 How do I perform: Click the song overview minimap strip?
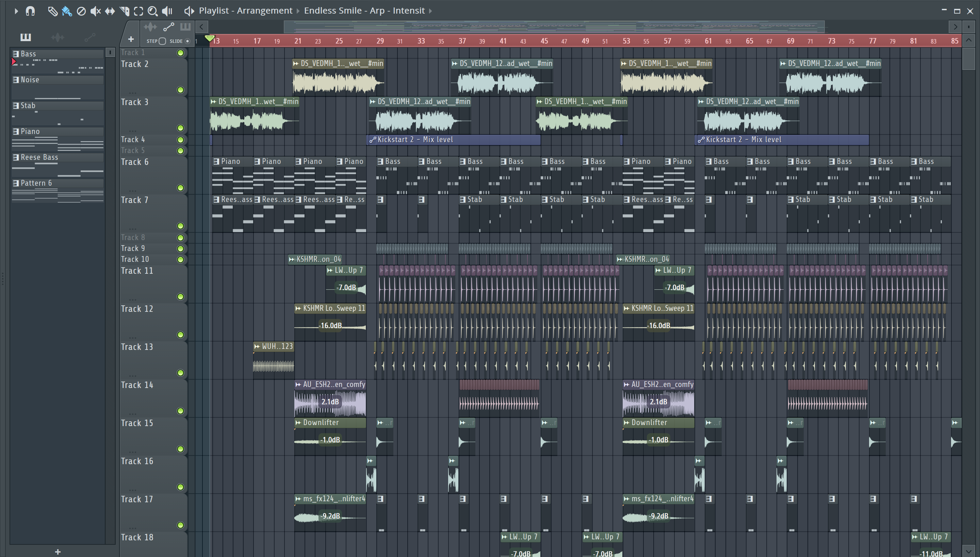point(554,27)
